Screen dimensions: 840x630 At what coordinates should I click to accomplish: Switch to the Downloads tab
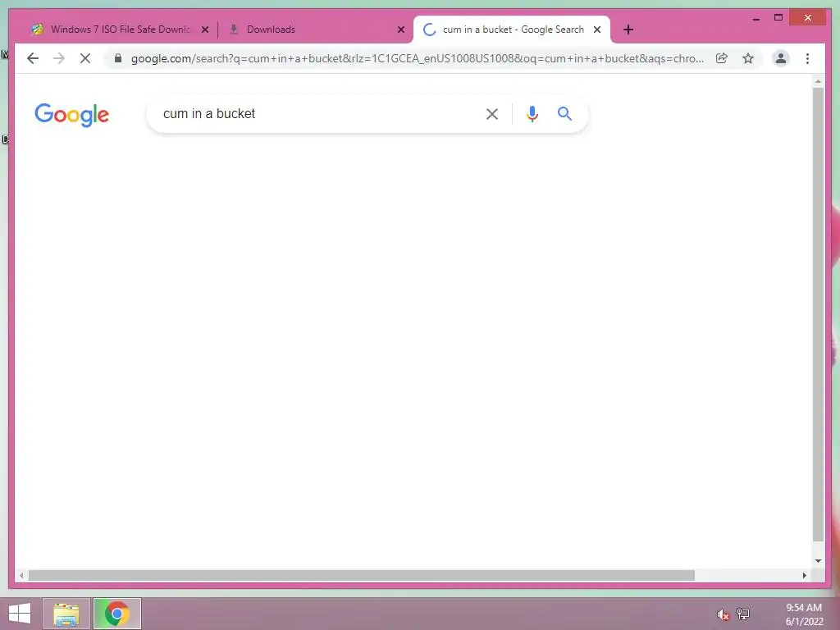316,30
